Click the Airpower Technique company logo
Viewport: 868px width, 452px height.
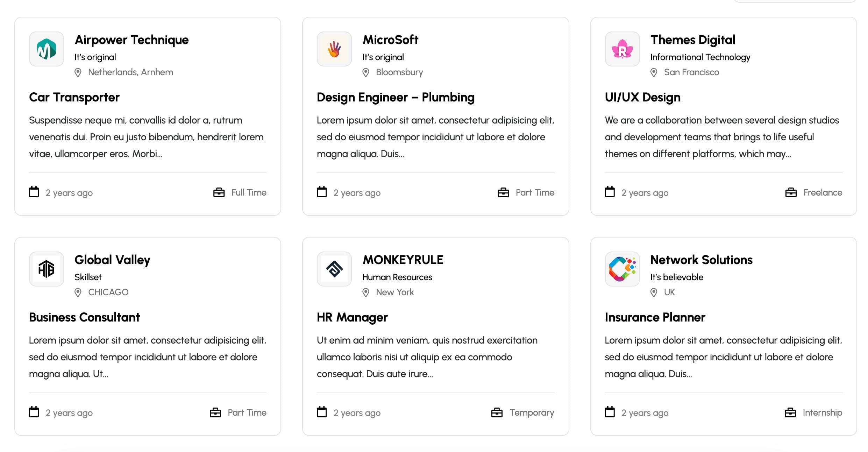[47, 49]
